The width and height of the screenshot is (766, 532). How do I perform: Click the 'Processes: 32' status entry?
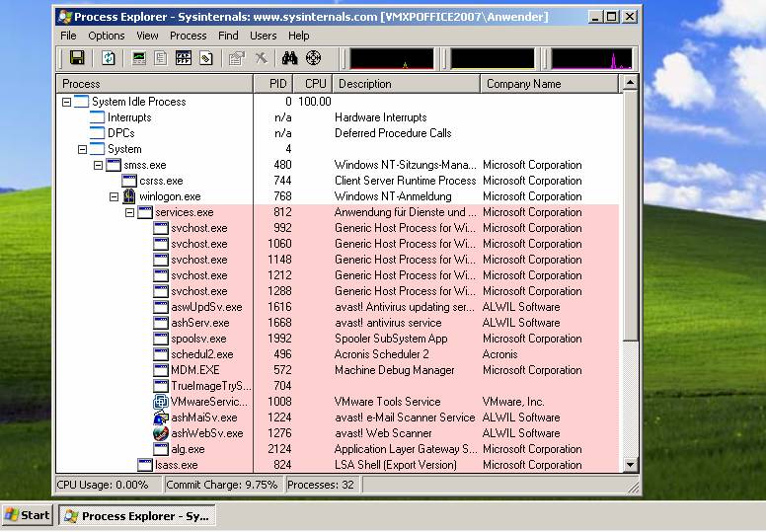pyautogui.click(x=321, y=485)
